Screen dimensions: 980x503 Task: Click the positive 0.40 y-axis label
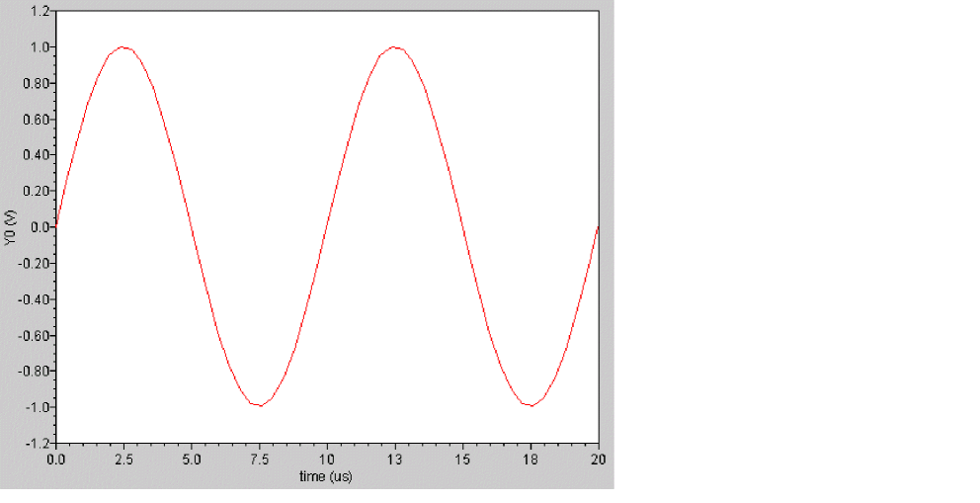[37, 155]
